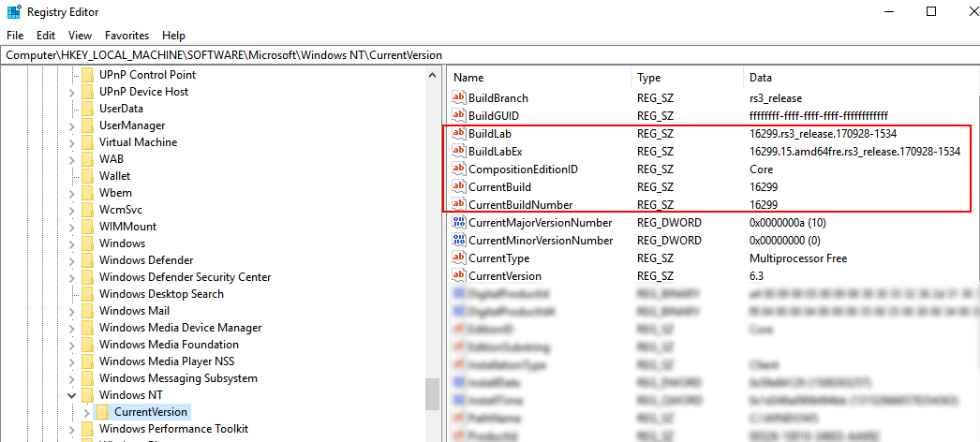Select the Windows Defender folder icon
Viewport: 980px width, 442px height.
tap(87, 260)
